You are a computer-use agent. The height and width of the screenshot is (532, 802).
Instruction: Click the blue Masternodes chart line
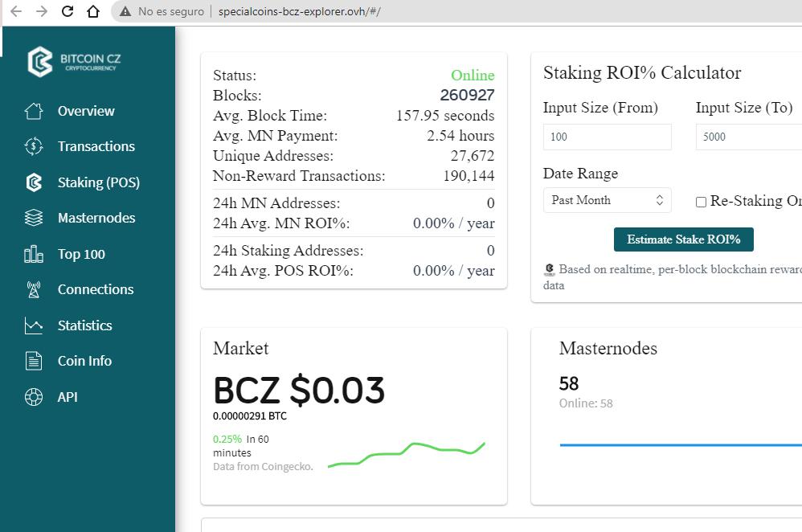(681, 445)
